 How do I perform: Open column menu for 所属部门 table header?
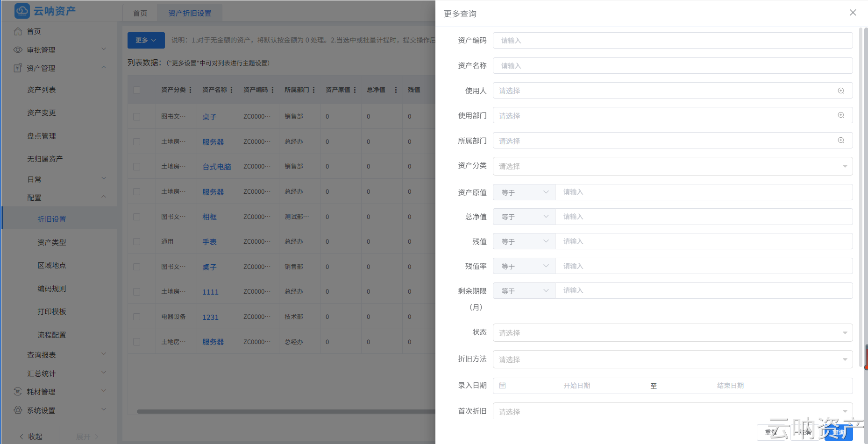coord(313,90)
